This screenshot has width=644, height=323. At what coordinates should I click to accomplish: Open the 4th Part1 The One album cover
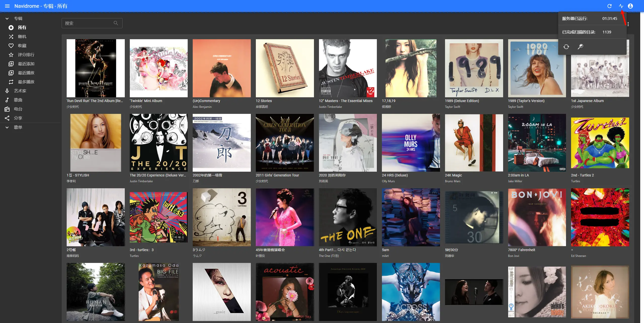point(348,217)
